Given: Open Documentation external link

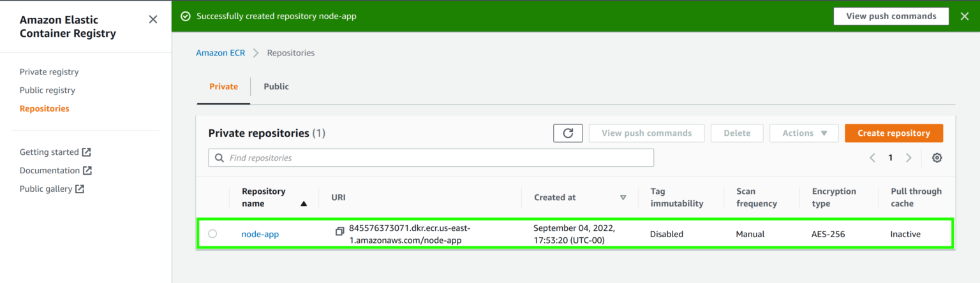Looking at the screenshot, I should (x=56, y=171).
